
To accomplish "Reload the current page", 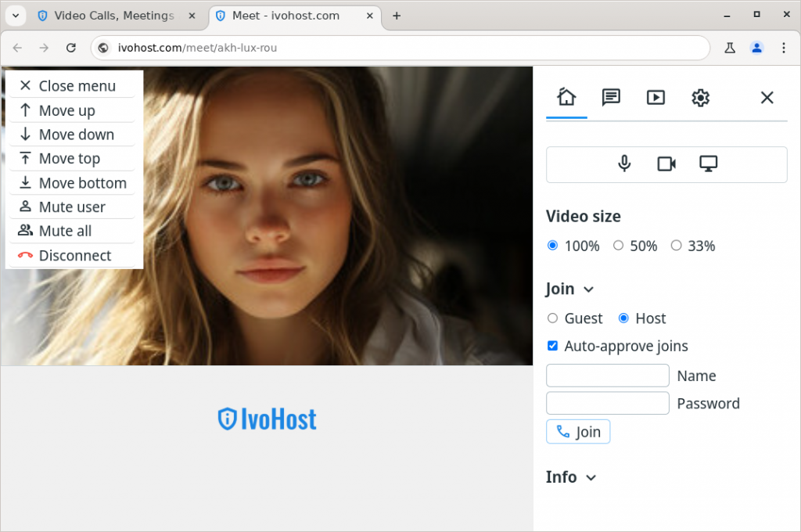I will tap(71, 48).
